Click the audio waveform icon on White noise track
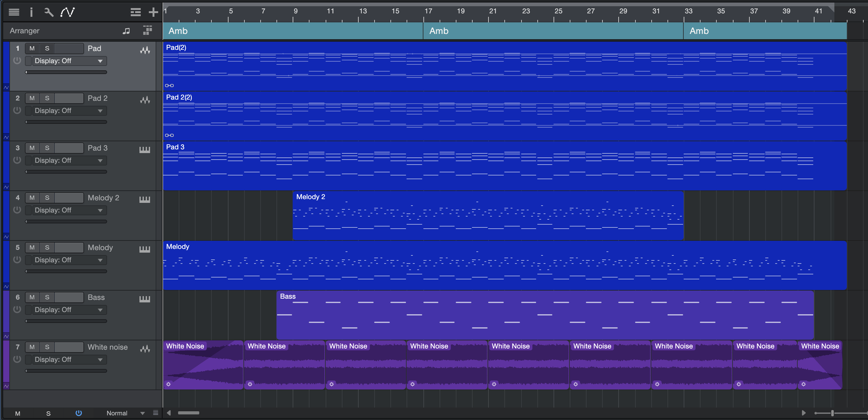The image size is (868, 420). point(145,348)
